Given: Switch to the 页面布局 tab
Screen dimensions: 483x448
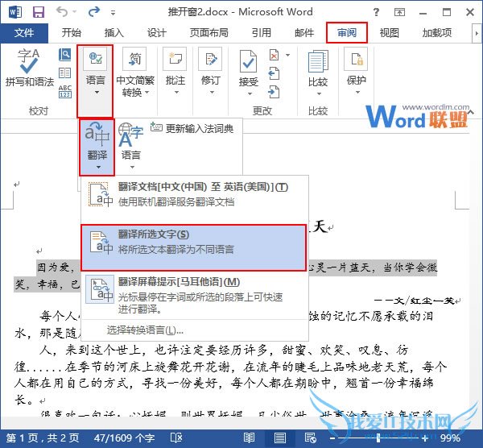Looking at the screenshot, I should pos(208,33).
